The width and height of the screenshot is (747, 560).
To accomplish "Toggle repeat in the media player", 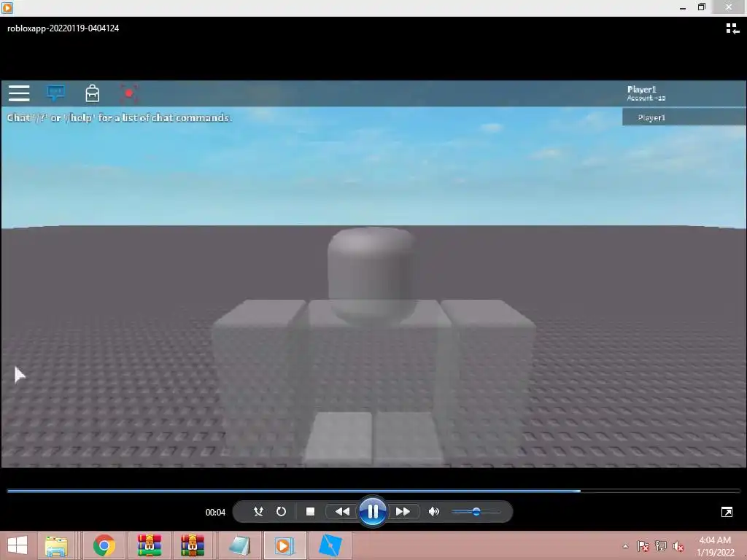I will [x=281, y=511].
